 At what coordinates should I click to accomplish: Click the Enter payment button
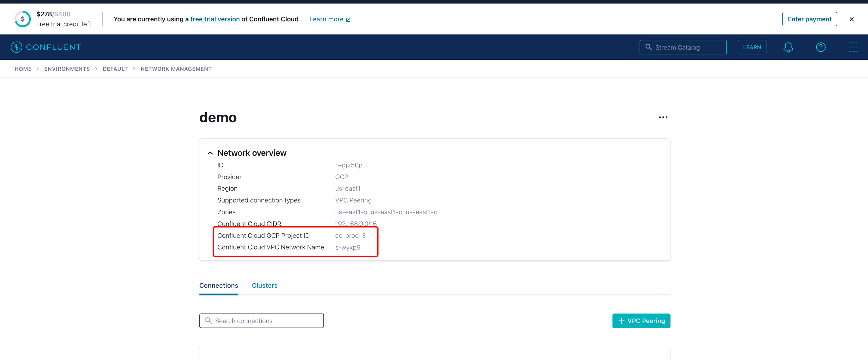[x=809, y=19]
